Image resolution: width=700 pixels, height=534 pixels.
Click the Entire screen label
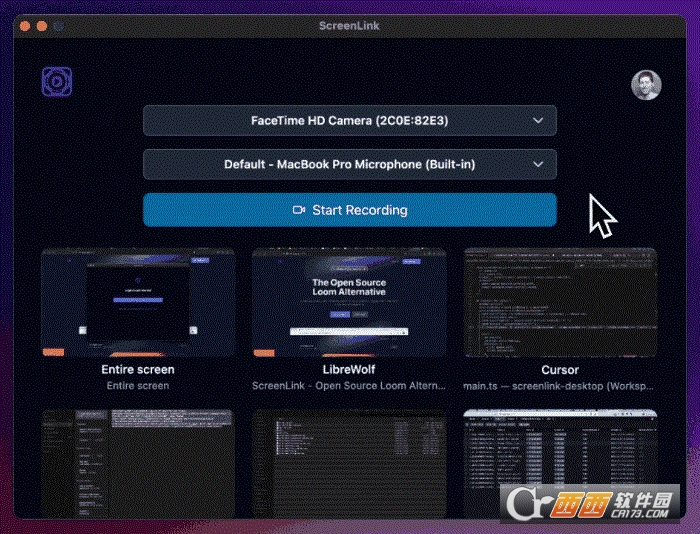(138, 370)
